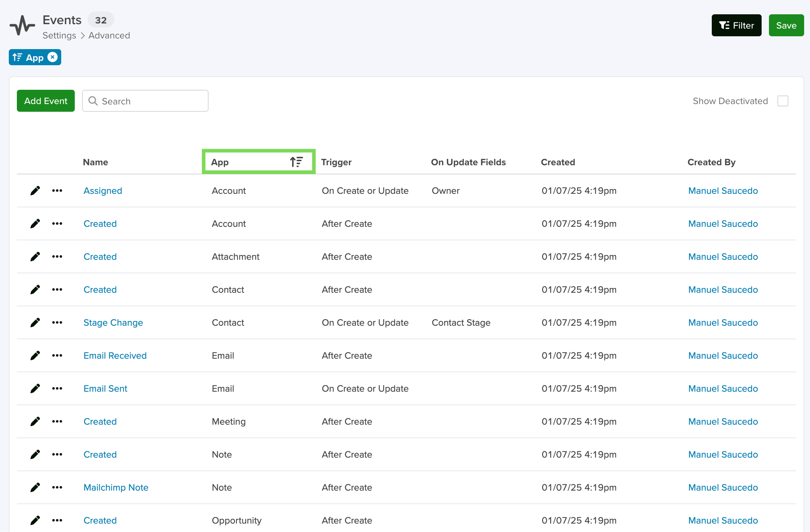Click the Events pulse logo icon
This screenshot has height=532, width=810.
tap(22, 25)
